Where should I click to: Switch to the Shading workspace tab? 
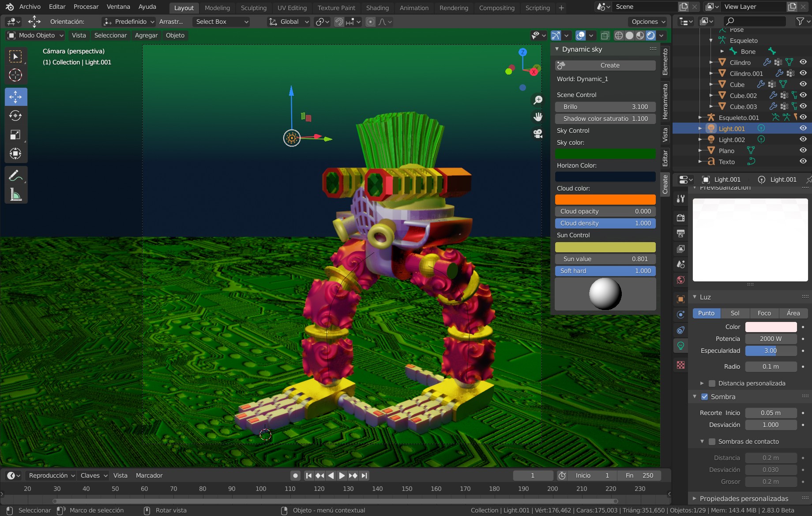377,8
